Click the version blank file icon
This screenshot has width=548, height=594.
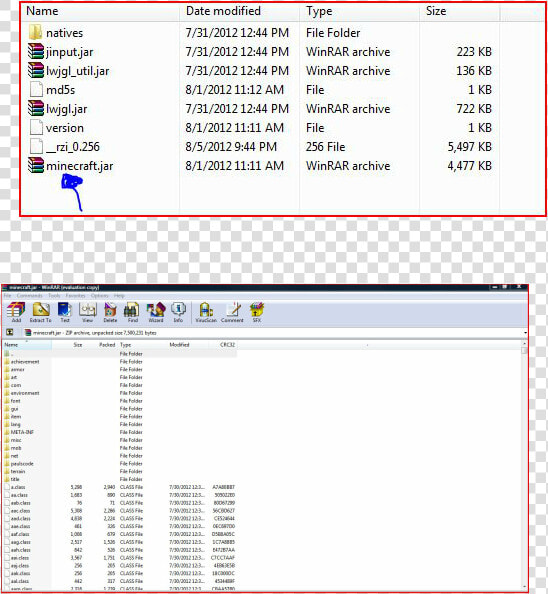tap(36, 128)
